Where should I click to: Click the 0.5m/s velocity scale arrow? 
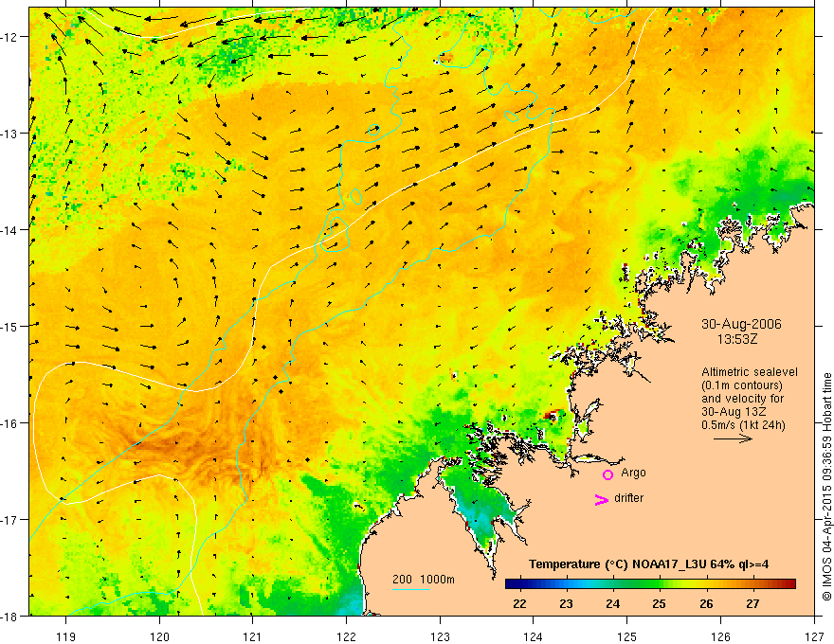733,438
